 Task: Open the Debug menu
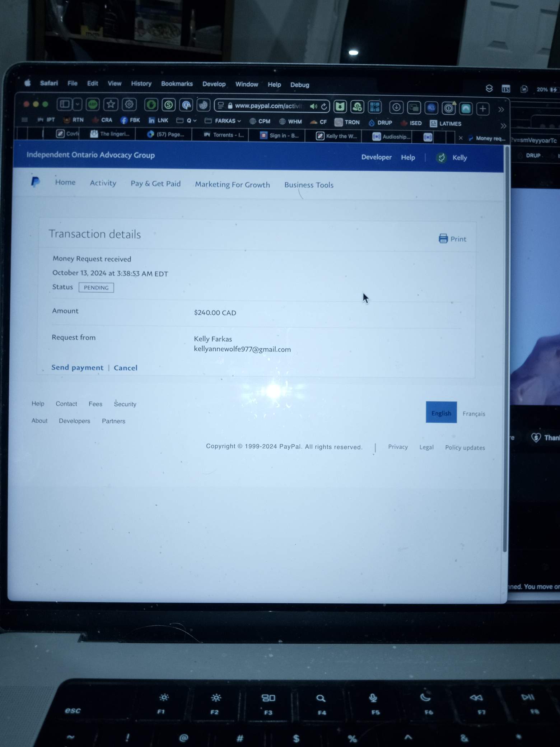coord(300,85)
